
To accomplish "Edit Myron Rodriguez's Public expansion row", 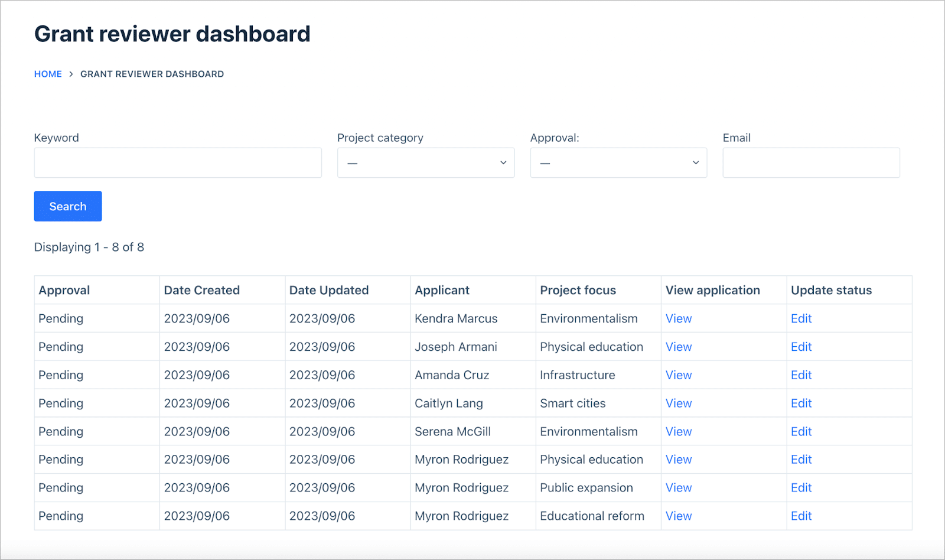I will (801, 487).
